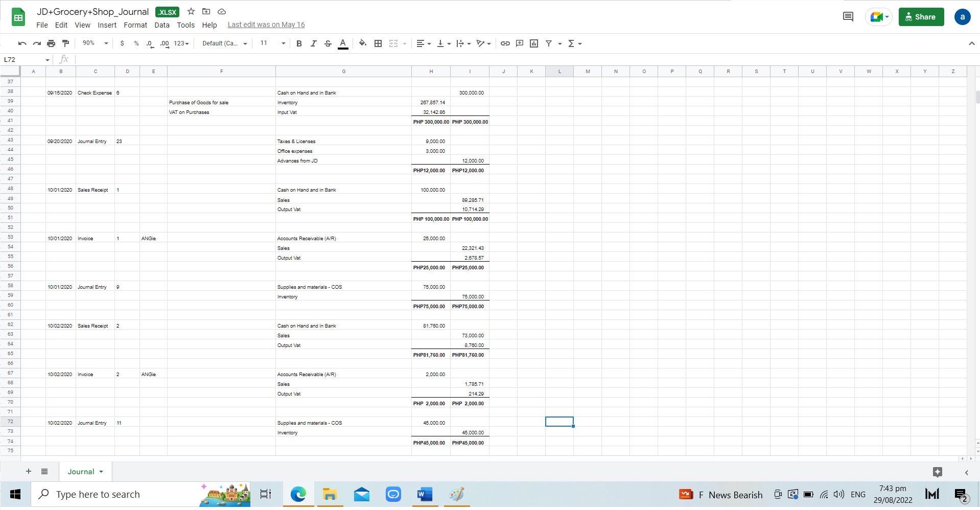Click the Name box showing L72
The image size is (980, 510).
[27, 60]
